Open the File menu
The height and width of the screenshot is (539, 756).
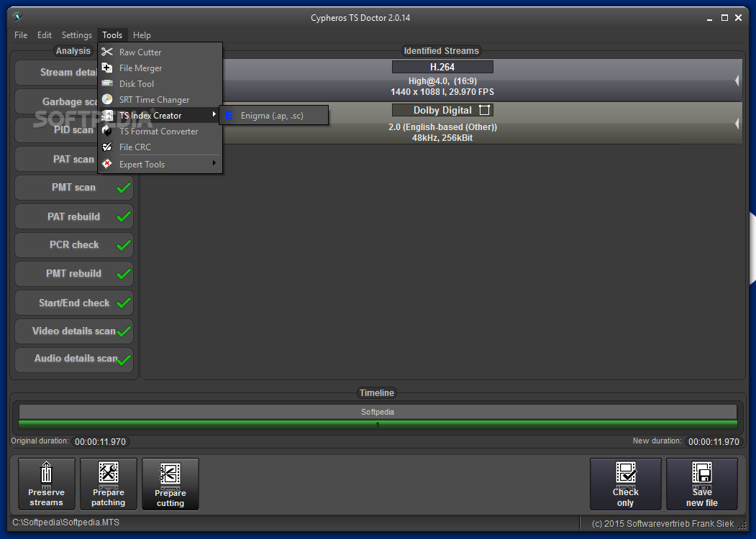(x=21, y=35)
